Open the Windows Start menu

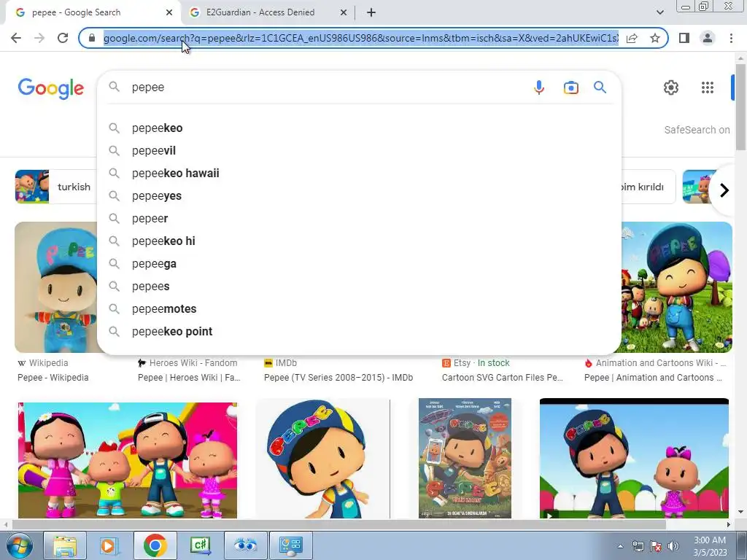(x=18, y=545)
